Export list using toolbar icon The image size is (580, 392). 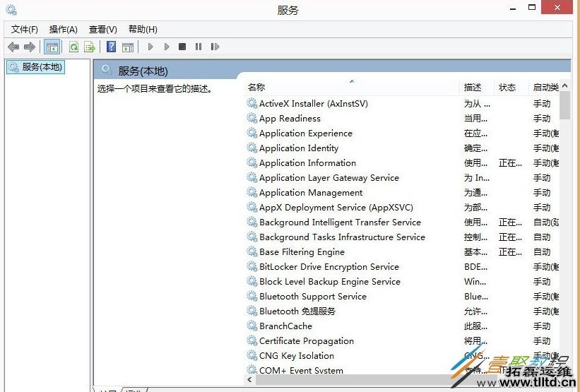pos(90,47)
